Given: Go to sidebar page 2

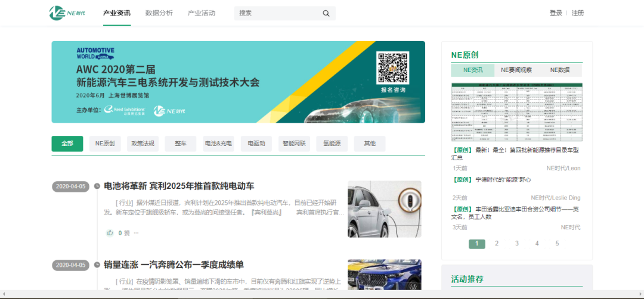Looking at the screenshot, I should (x=497, y=244).
